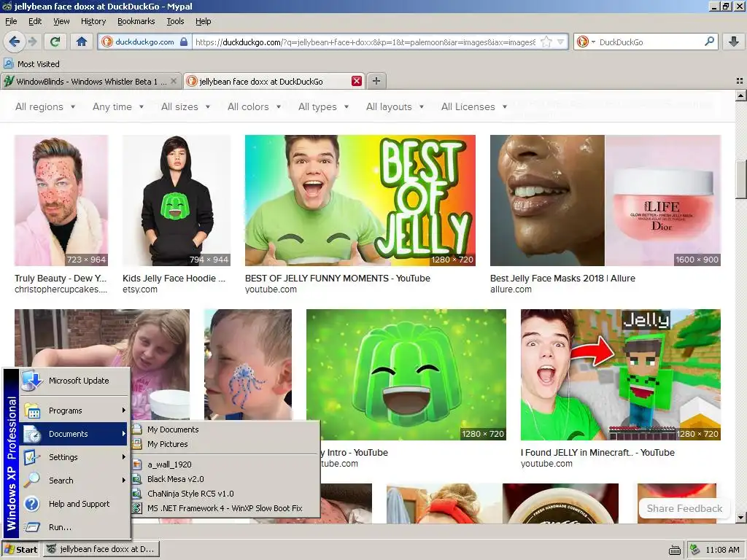Image resolution: width=747 pixels, height=560 pixels.
Task: Open a new tab with plus button
Action: tap(376, 81)
